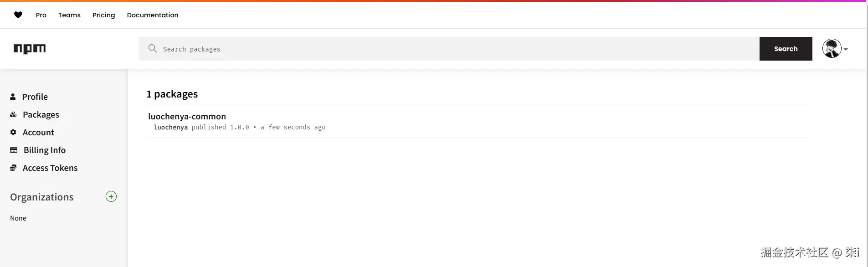Open the Pro menu item

pyautogui.click(x=41, y=15)
